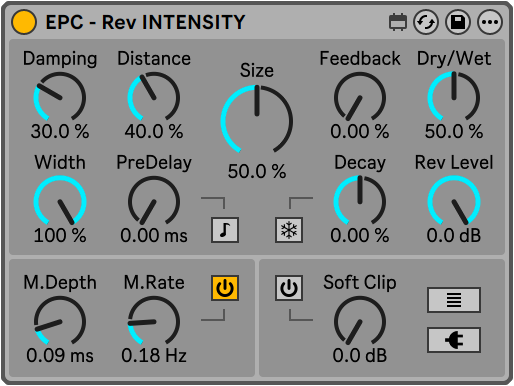514x386 pixels.
Task: Click the M.Rate label
Action: pos(154,282)
